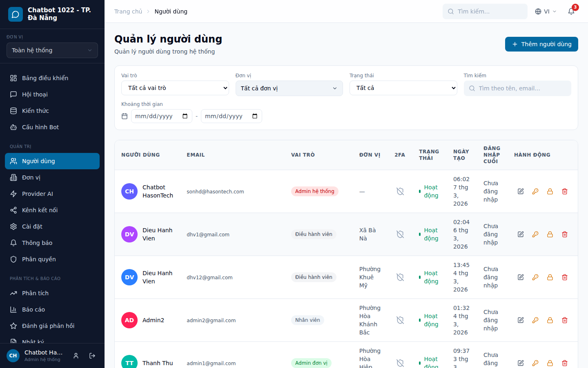The image size is (588, 368).
Task: Click the key icon for Admin2 row
Action: pos(535,320)
